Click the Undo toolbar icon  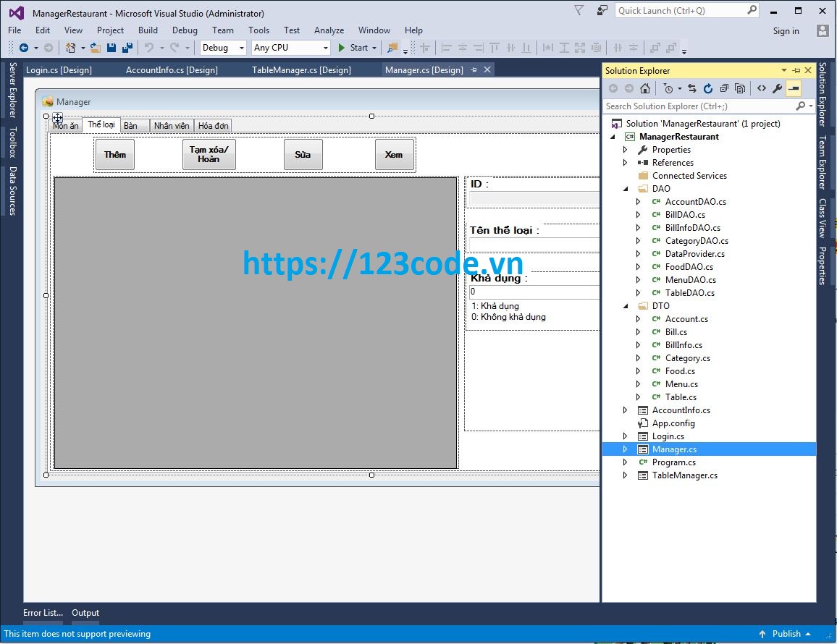(x=148, y=48)
